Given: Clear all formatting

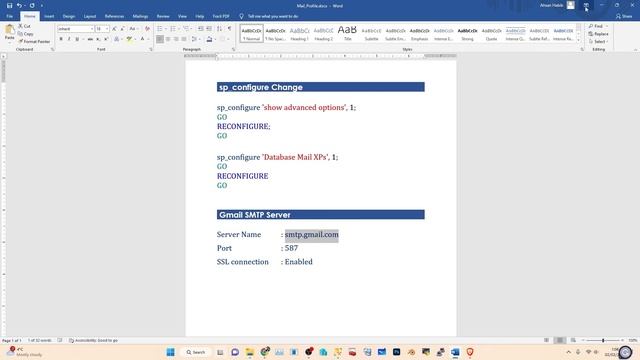Looking at the screenshot, I should [x=147, y=29].
